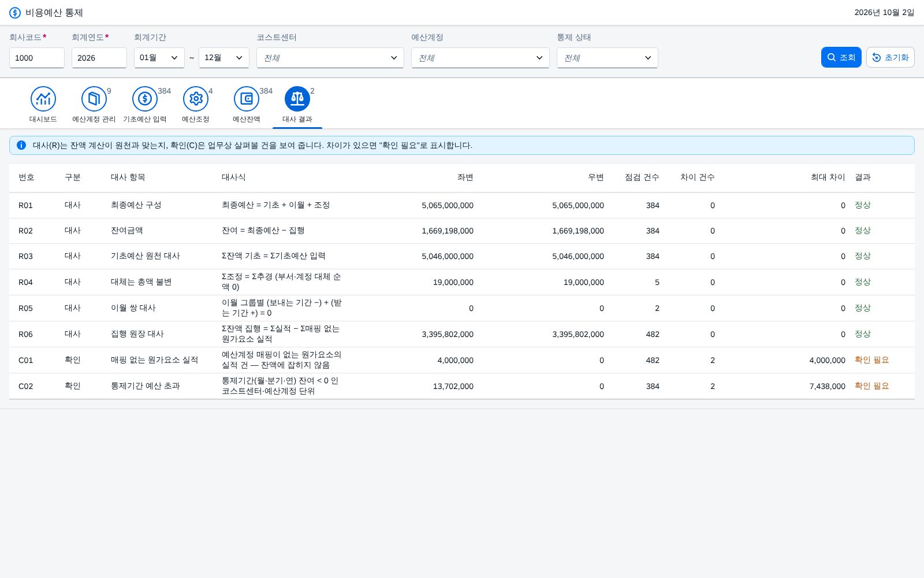Image resolution: width=924 pixels, height=578 pixels.
Task: Click 확인 필요 in row C02
Action: (872, 386)
